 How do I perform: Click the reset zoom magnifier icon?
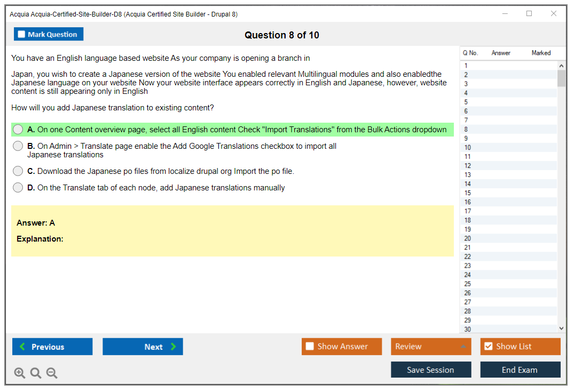click(36, 373)
